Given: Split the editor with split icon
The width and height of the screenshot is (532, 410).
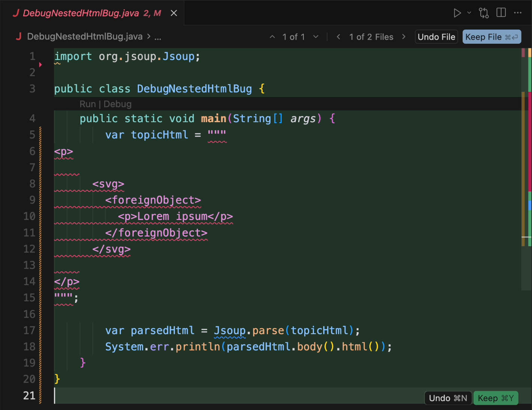Looking at the screenshot, I should 501,13.
